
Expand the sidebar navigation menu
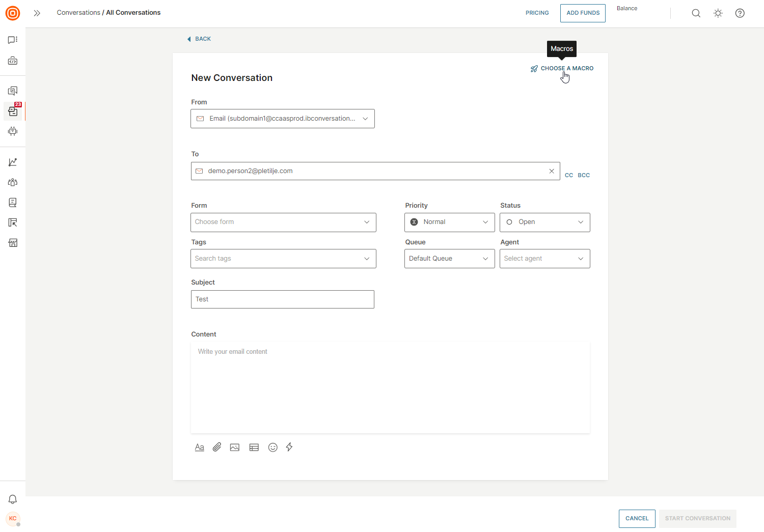[37, 13]
